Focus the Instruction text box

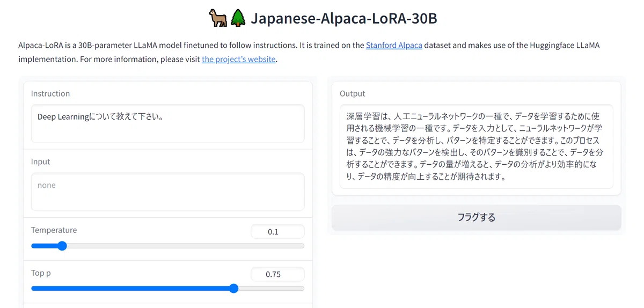click(x=167, y=123)
